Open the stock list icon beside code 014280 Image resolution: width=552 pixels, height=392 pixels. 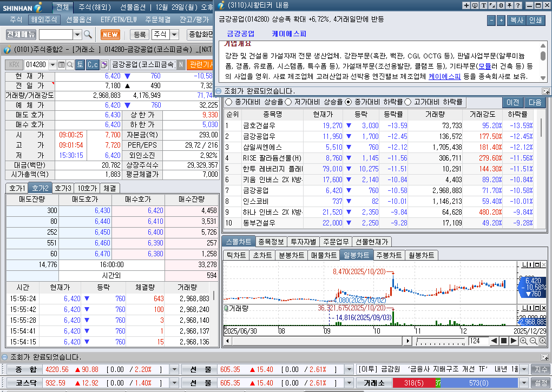(61, 65)
